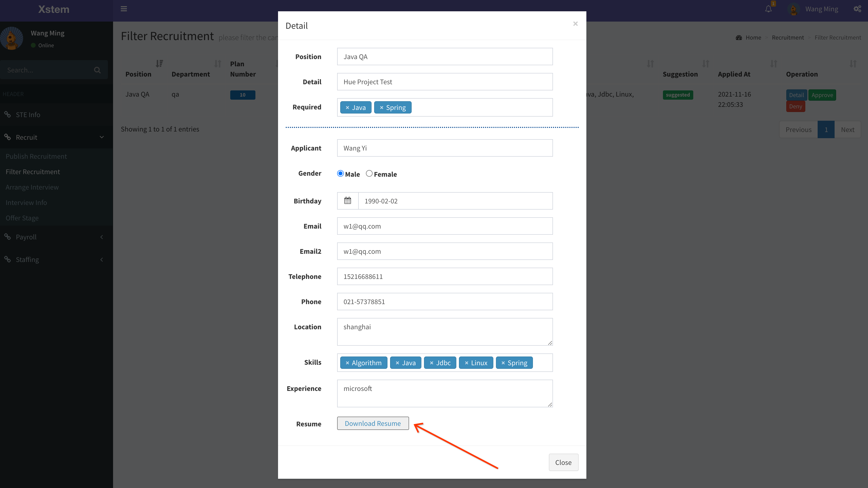Remove the Java tag from Required
This screenshot has height=488, width=868.
(x=347, y=108)
